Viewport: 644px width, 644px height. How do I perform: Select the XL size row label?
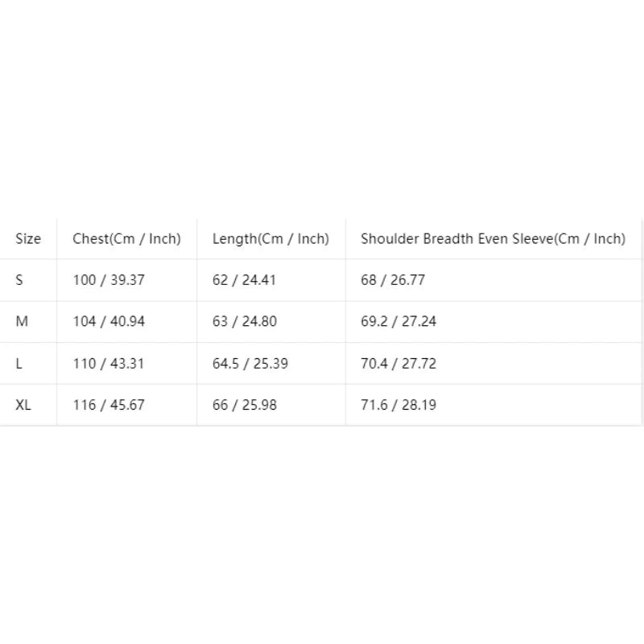click(x=23, y=405)
